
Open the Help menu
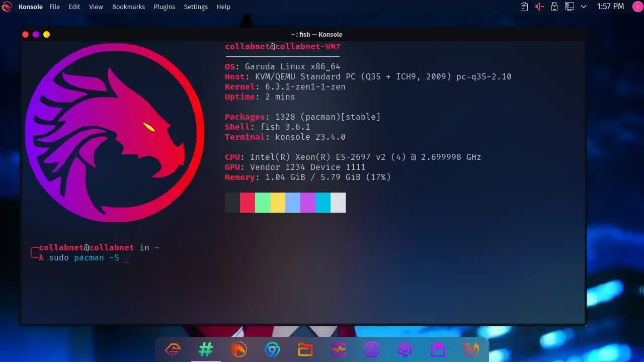[223, 7]
